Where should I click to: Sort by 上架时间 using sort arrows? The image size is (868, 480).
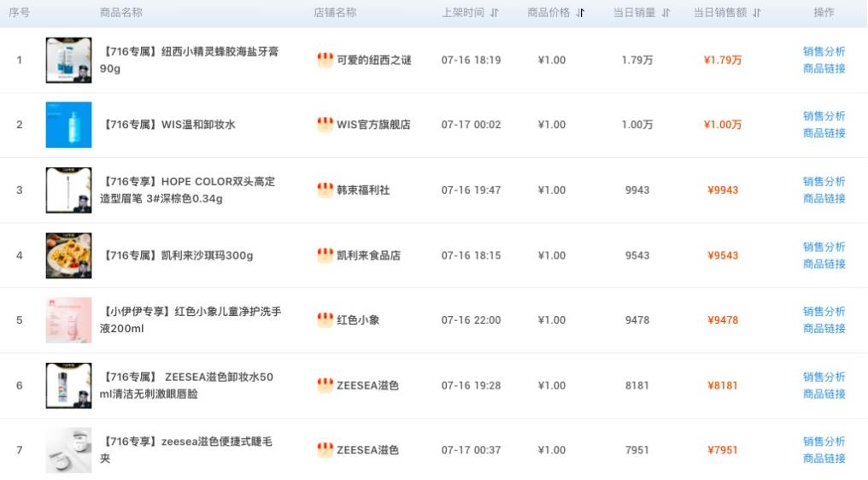[x=495, y=13]
